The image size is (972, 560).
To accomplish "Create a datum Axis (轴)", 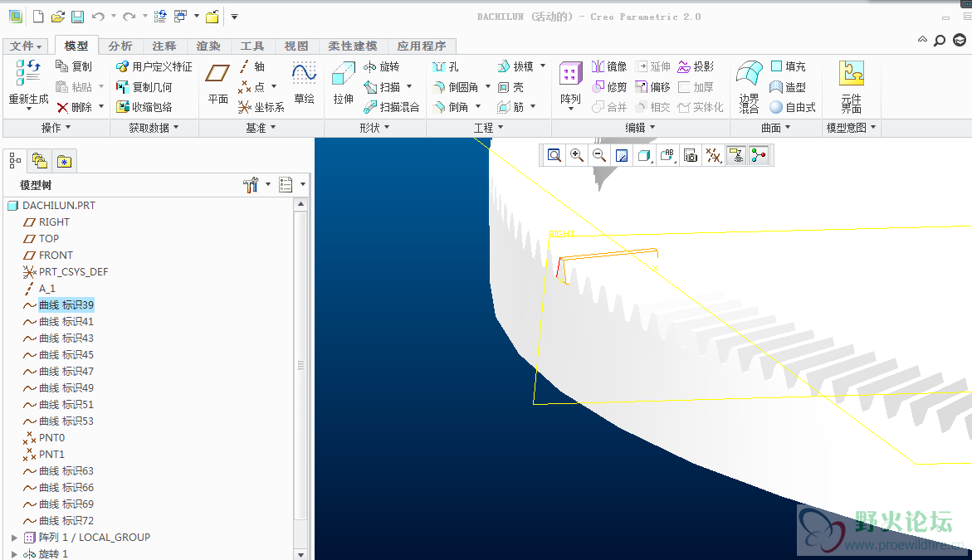I will [252, 66].
